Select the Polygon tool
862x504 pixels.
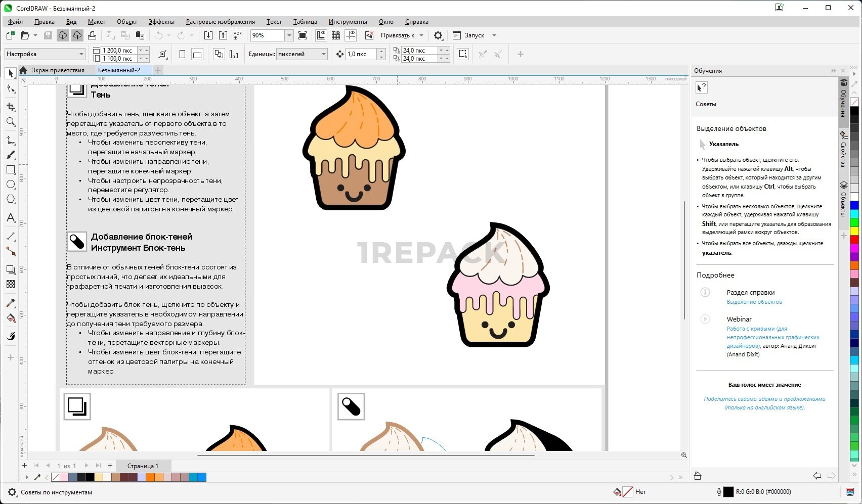(11, 199)
